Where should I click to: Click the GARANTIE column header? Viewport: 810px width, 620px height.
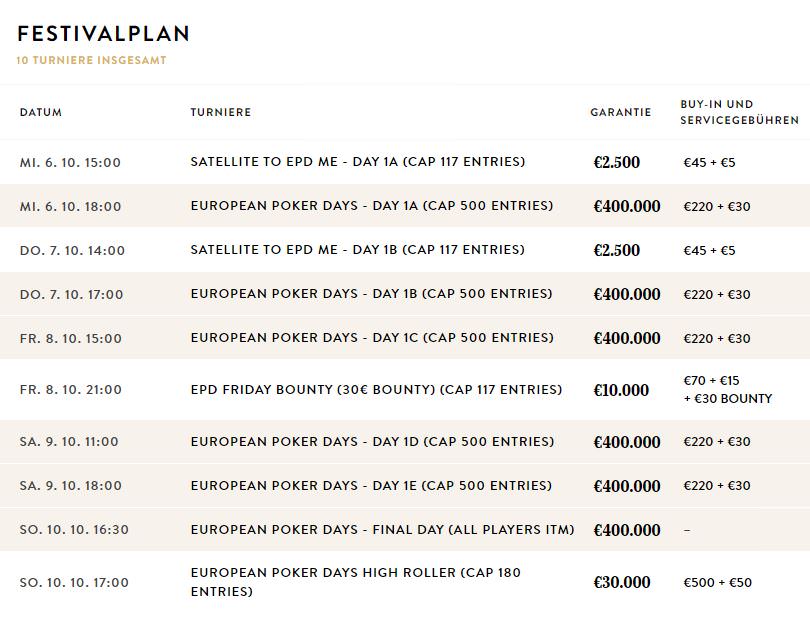pos(620,113)
